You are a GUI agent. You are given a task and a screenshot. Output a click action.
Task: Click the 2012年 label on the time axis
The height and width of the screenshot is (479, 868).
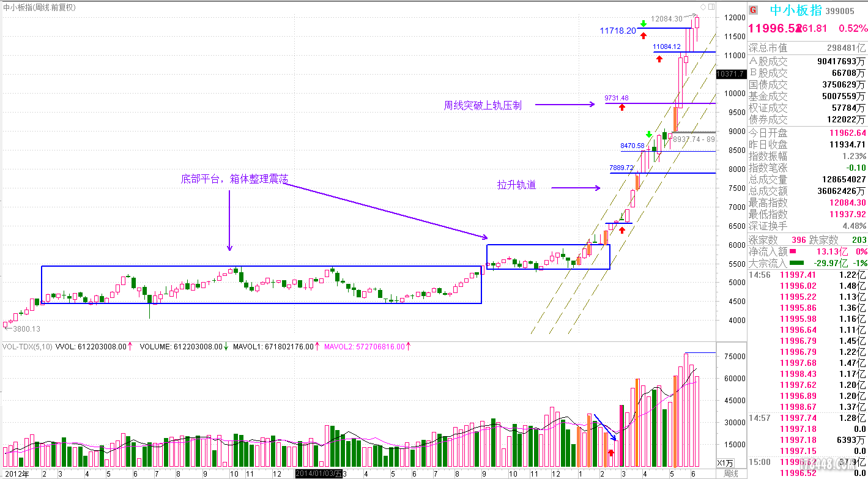click(x=16, y=473)
